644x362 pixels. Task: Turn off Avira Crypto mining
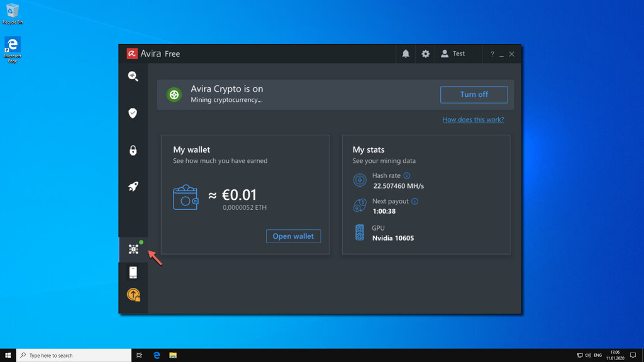474,94
